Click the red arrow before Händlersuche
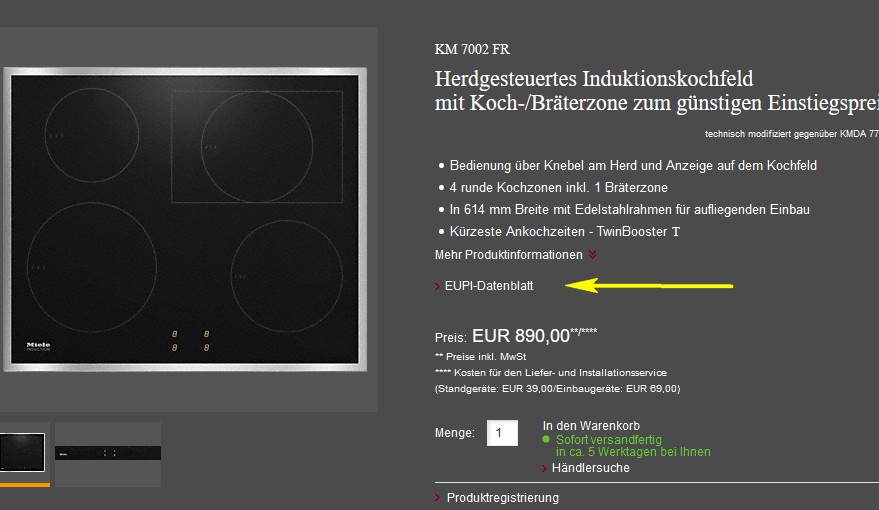Image resolution: width=879 pixels, height=510 pixels. click(544, 469)
